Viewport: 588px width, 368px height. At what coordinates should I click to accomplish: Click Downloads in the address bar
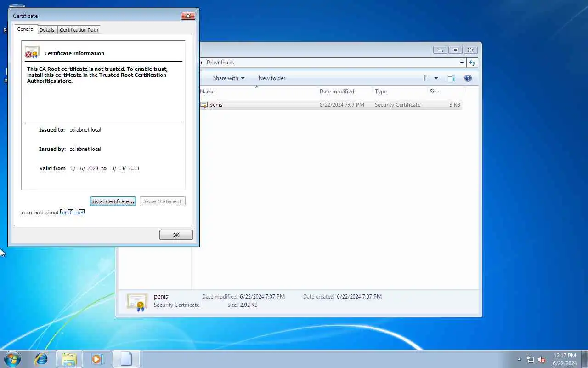[220, 63]
